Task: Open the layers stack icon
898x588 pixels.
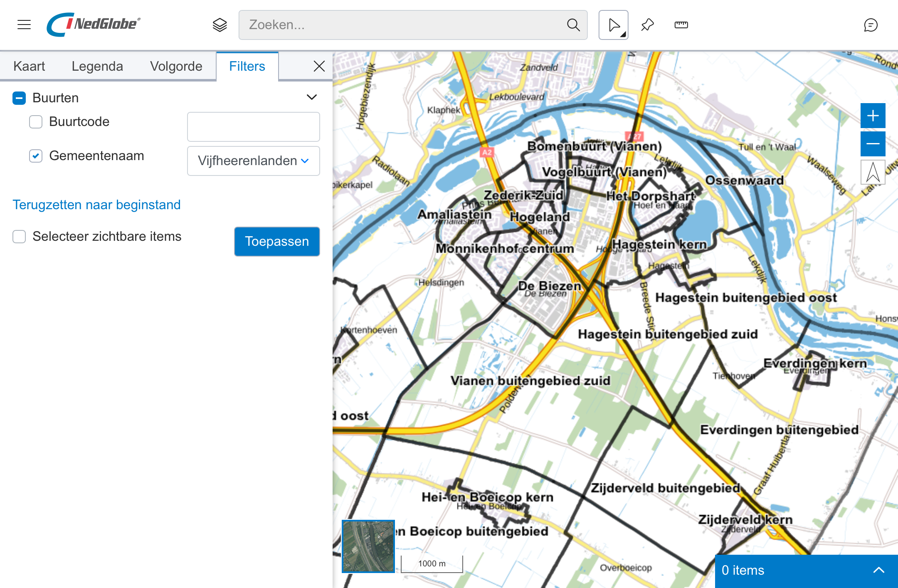Action: pos(220,25)
